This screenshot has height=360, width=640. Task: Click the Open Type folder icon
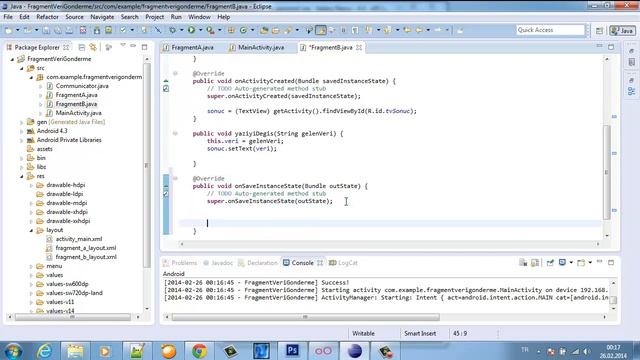(264, 30)
